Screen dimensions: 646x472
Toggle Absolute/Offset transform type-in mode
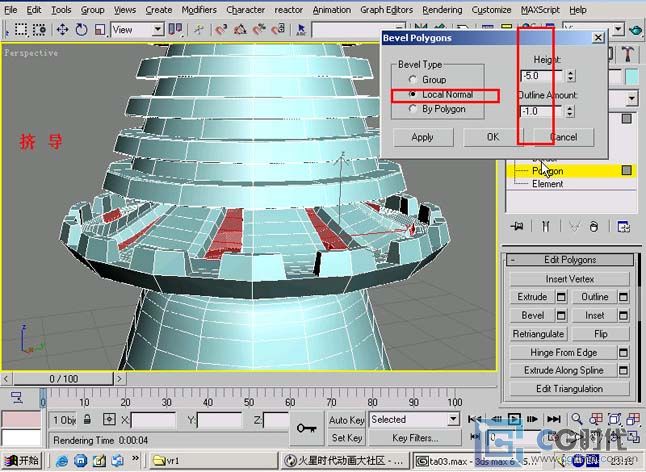click(109, 420)
